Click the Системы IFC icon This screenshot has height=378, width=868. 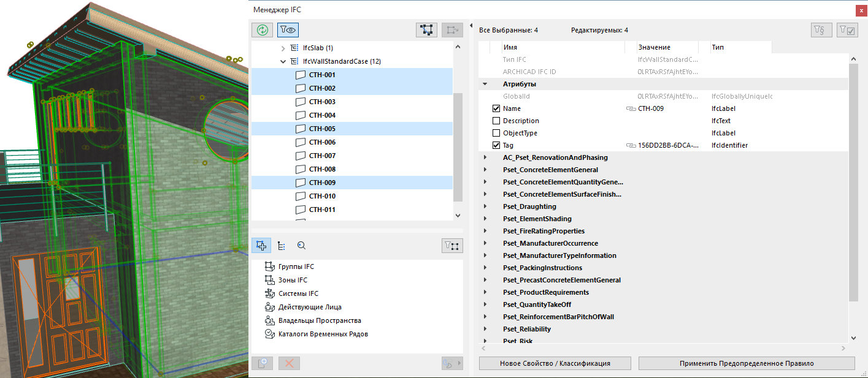[x=269, y=293]
